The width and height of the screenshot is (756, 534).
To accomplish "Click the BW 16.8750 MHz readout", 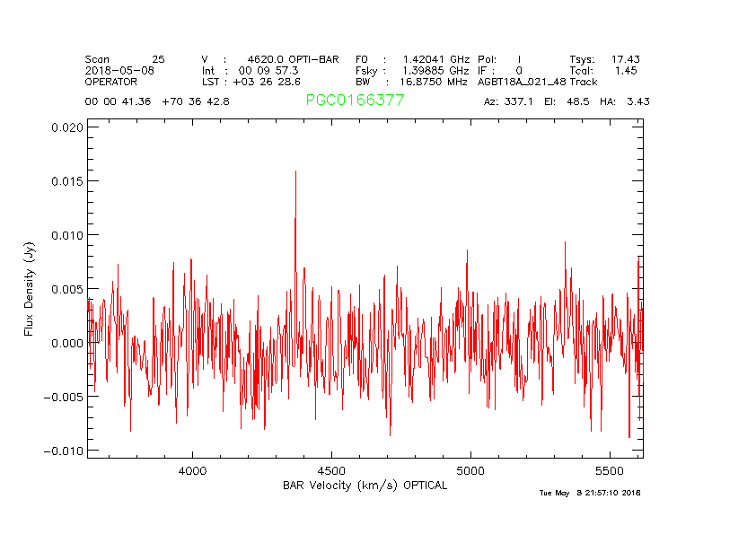I will tap(412, 82).
